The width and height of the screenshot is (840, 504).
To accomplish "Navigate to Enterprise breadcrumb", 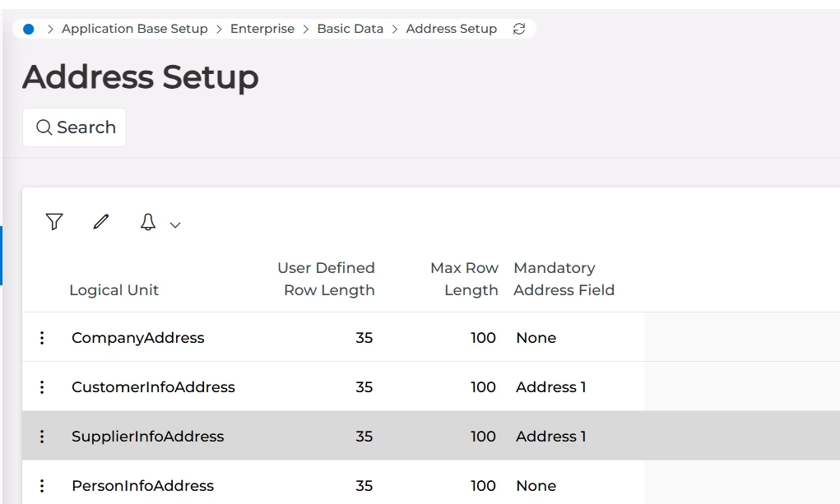I will point(262,29).
